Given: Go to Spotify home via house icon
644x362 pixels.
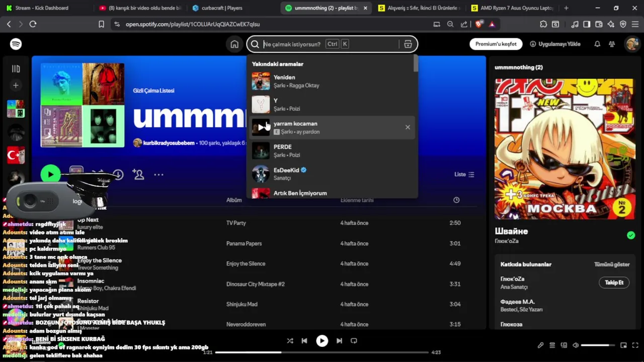Looking at the screenshot, I should (x=234, y=44).
